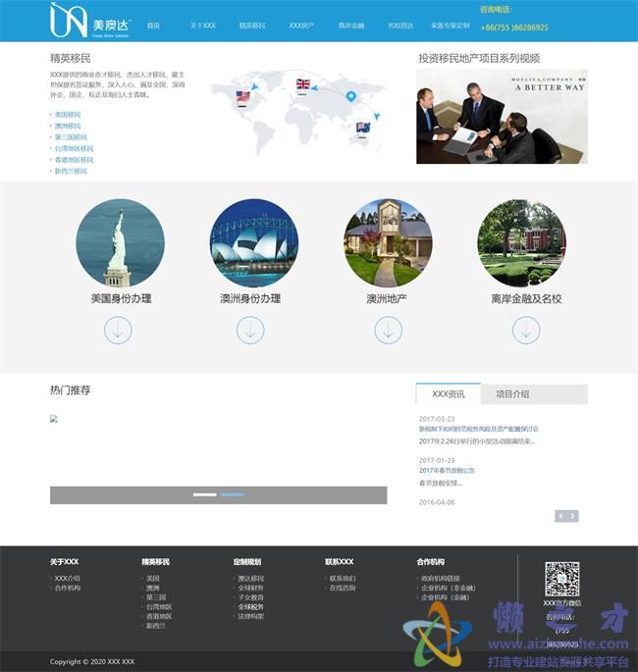Click the down arrow under 澳洲地产
This screenshot has height=672, width=638.
388,330
